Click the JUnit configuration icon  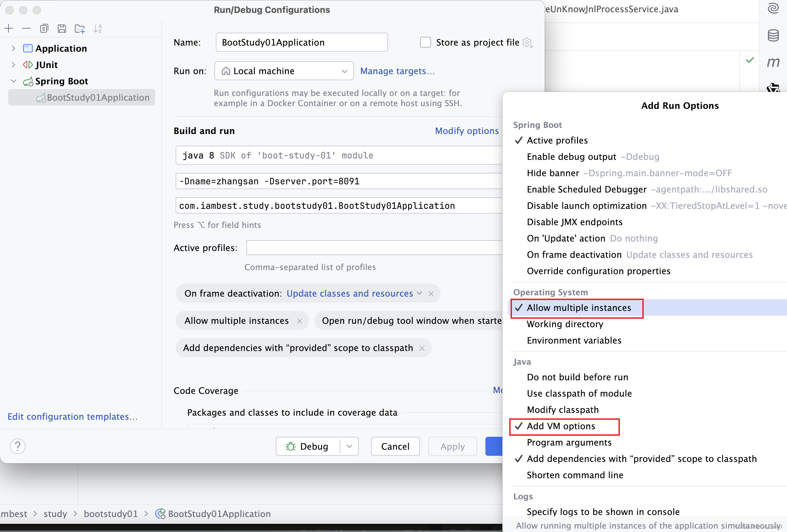pos(28,64)
